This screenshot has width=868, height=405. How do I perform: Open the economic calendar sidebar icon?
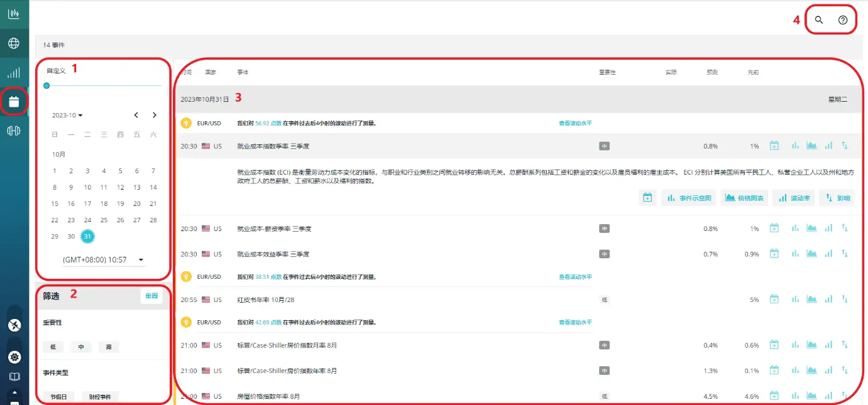click(x=14, y=101)
